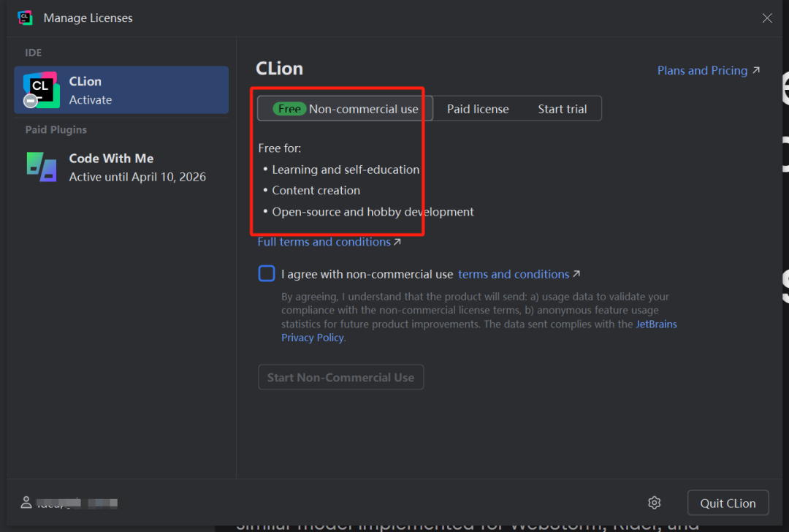Open Full terms and conditions link
The image size is (789, 532).
pyautogui.click(x=329, y=242)
